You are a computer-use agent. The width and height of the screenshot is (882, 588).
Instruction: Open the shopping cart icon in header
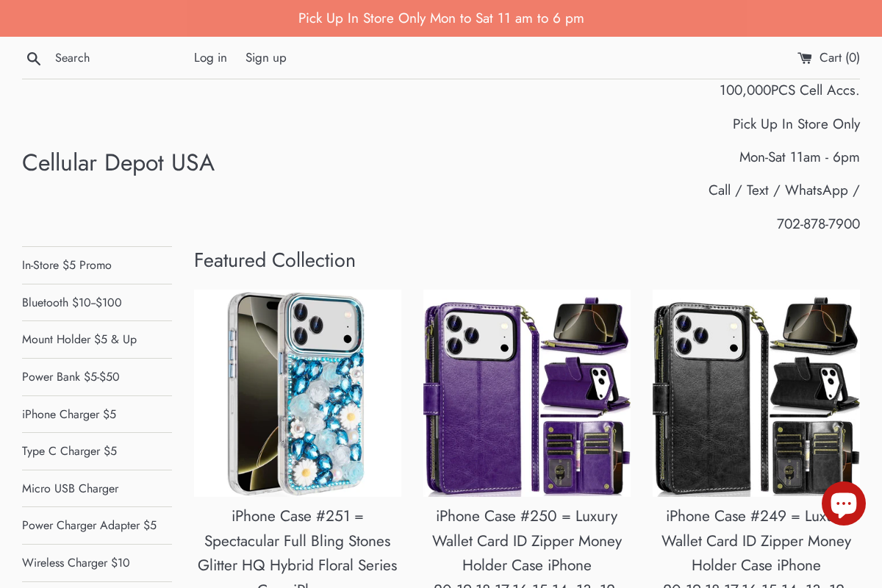806,57
